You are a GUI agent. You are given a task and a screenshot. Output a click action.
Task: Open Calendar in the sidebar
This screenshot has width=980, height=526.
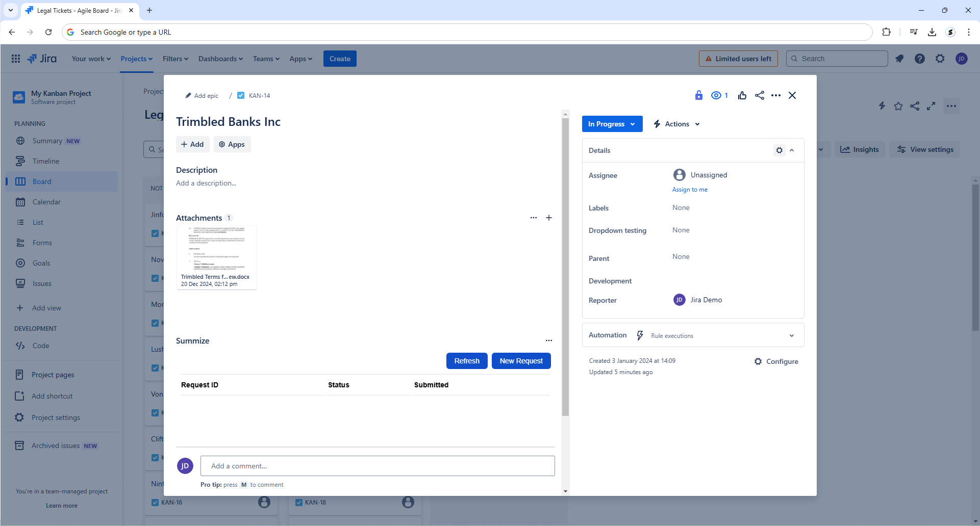click(62, 202)
